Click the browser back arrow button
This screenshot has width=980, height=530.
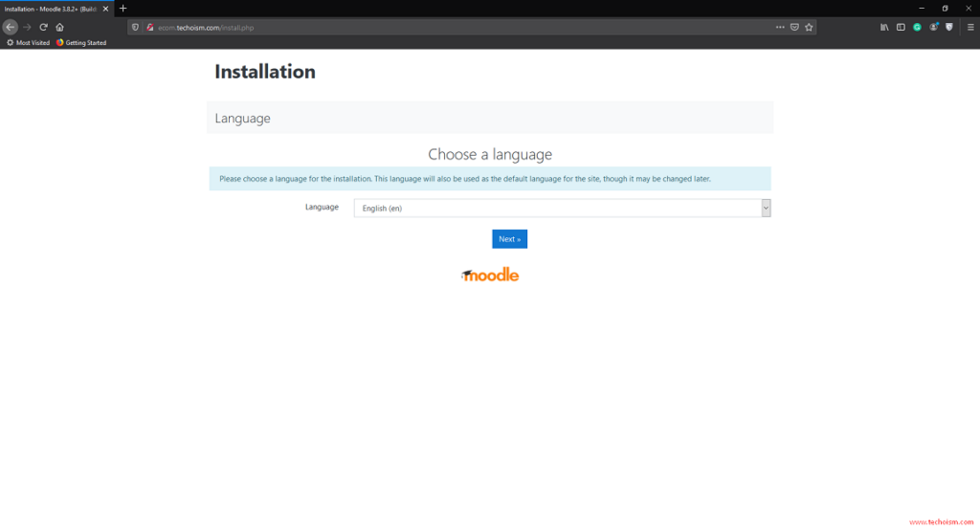pyautogui.click(x=11, y=27)
